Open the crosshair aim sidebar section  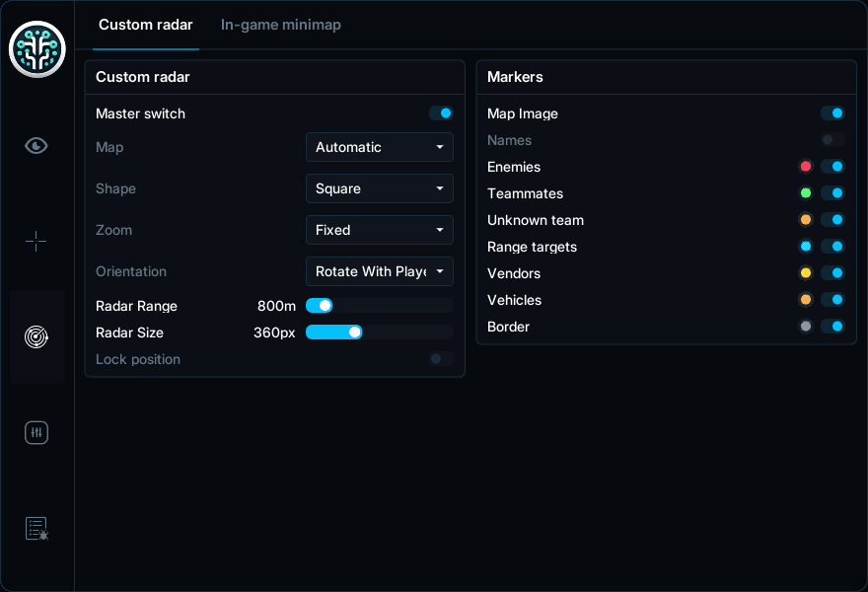coord(36,242)
